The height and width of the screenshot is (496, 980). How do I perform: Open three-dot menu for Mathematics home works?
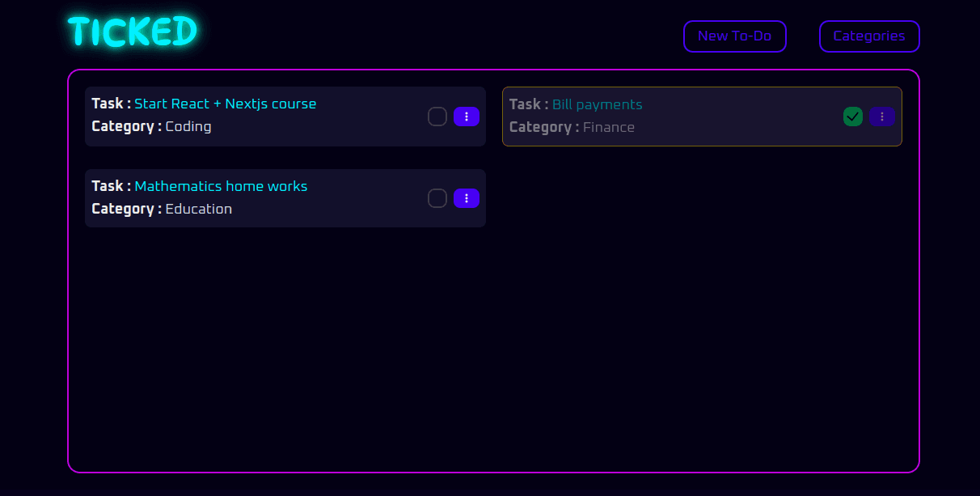pos(467,198)
